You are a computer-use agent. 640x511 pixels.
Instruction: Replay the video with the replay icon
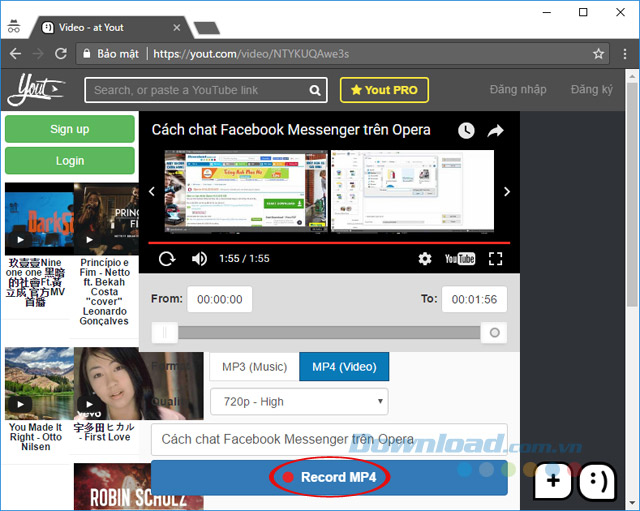click(167, 258)
